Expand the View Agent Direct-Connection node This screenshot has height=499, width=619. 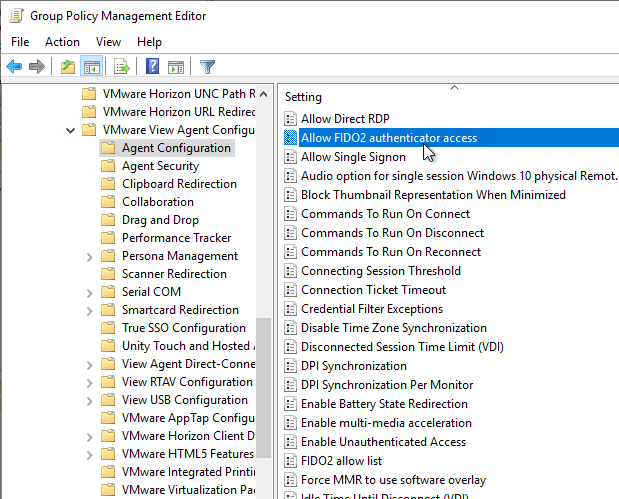[x=90, y=365]
